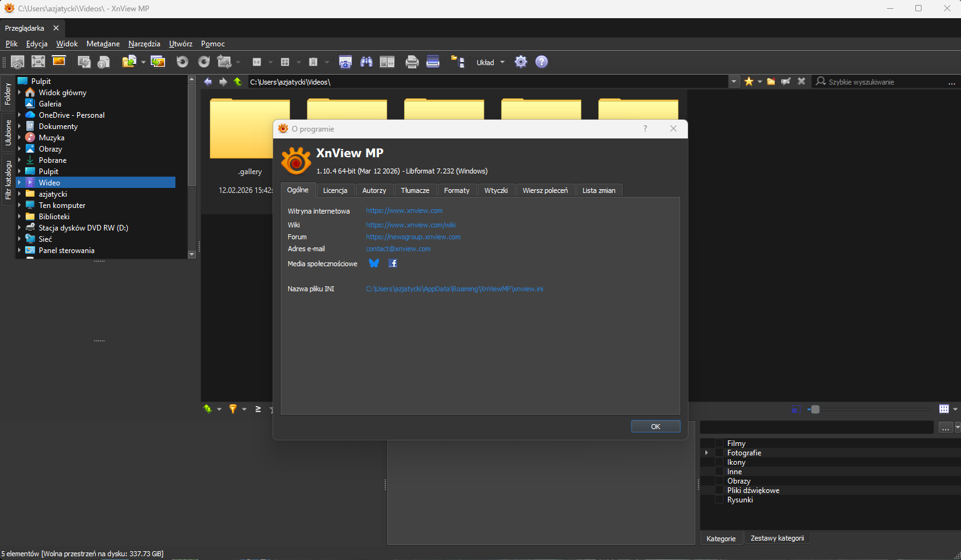Switch to the Lista zmian tab
The height and width of the screenshot is (560, 961).
pyautogui.click(x=599, y=190)
